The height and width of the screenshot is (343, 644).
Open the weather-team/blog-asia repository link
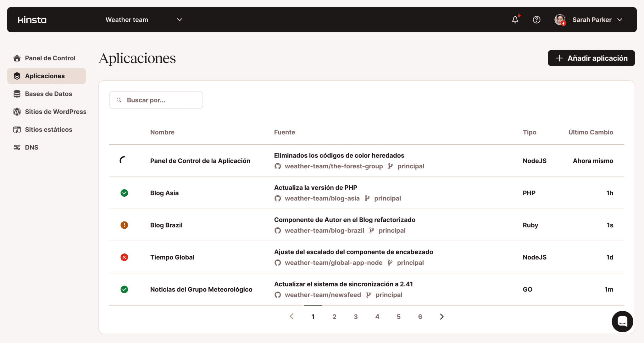tap(322, 198)
